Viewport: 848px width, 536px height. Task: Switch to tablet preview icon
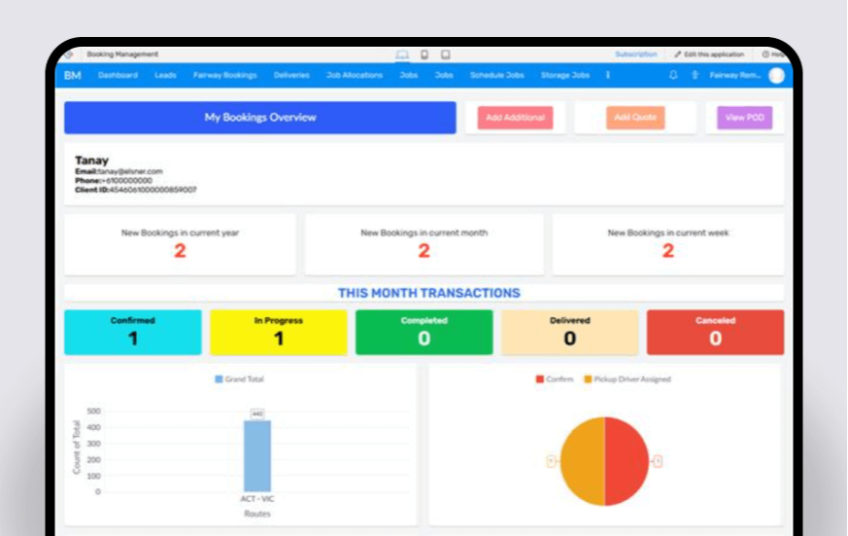point(446,54)
